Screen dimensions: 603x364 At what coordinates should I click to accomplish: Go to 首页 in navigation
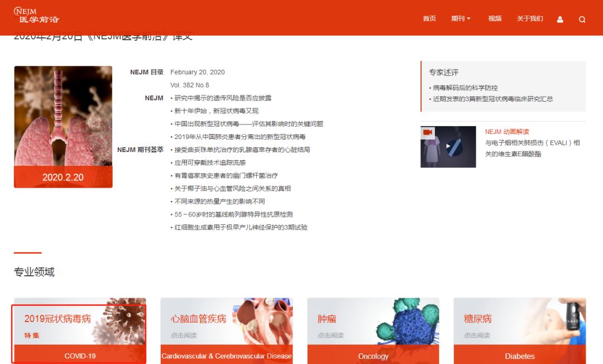click(429, 18)
